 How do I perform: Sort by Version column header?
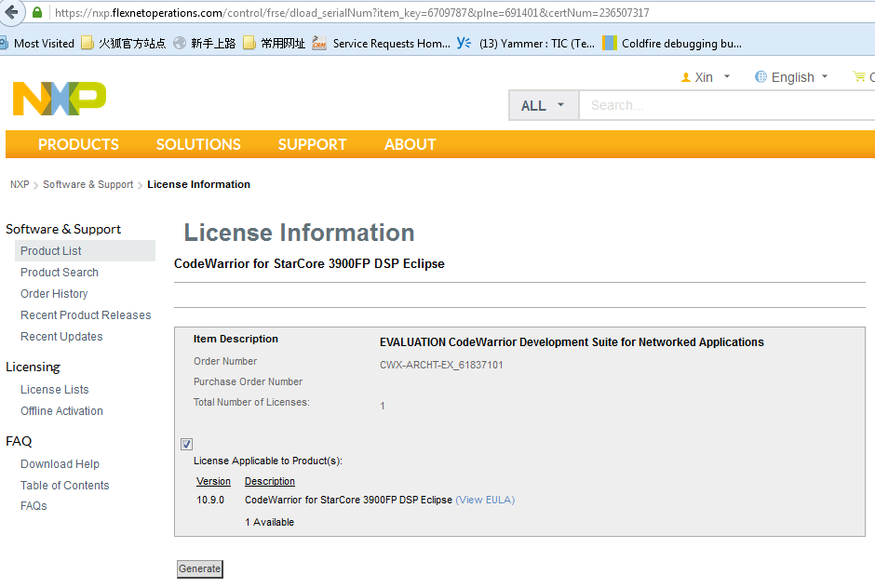tap(213, 481)
